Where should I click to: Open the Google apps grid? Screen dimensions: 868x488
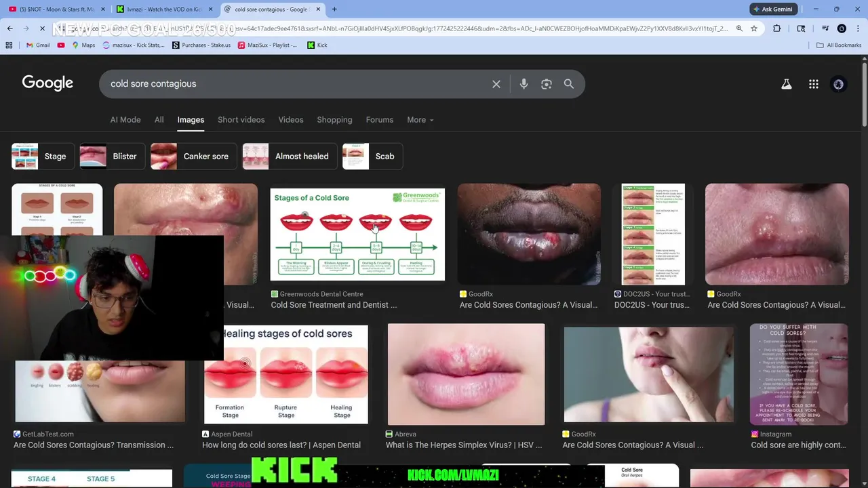coord(814,84)
